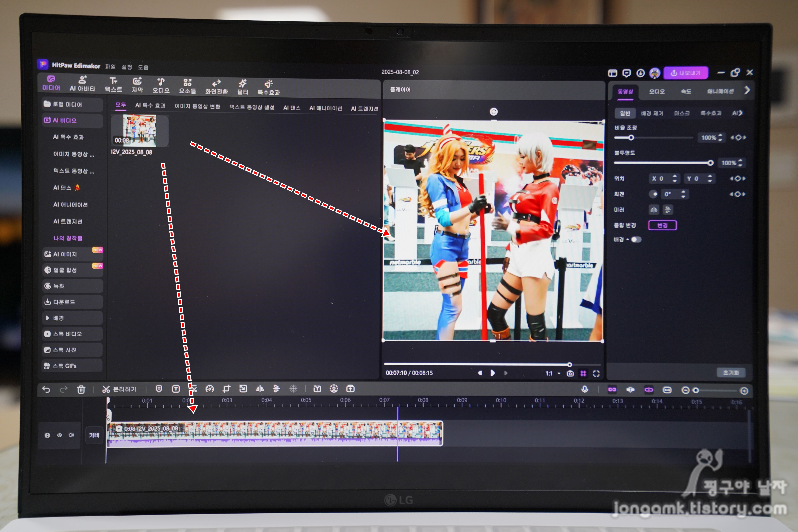Click the freeze frame snowflake icon
Viewport: 798px width, 532px height.
(x=293, y=389)
